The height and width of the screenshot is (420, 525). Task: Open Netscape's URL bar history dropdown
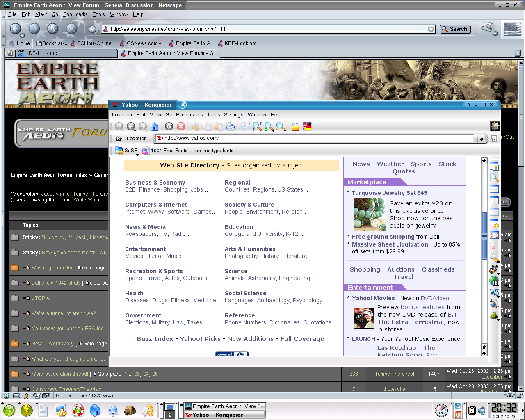click(431, 29)
